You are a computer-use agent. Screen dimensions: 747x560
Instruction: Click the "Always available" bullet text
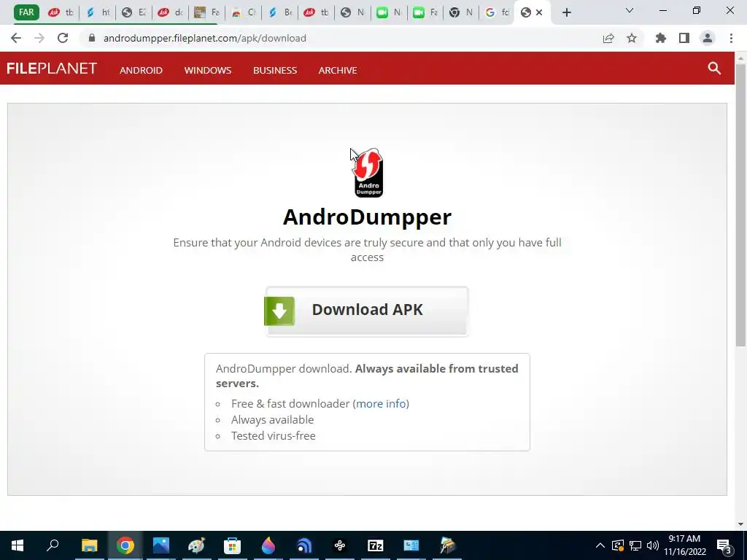(273, 420)
